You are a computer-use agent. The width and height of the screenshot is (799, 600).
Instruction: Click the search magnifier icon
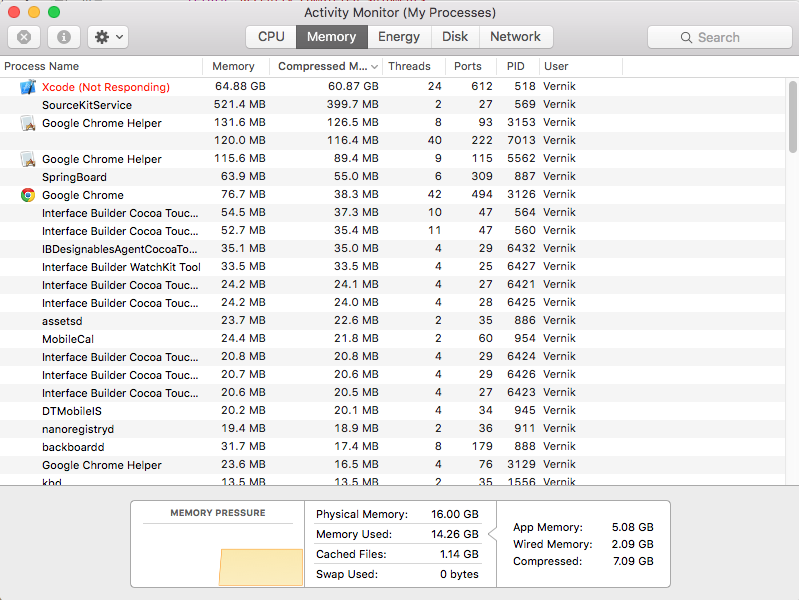pyautogui.click(x=686, y=38)
